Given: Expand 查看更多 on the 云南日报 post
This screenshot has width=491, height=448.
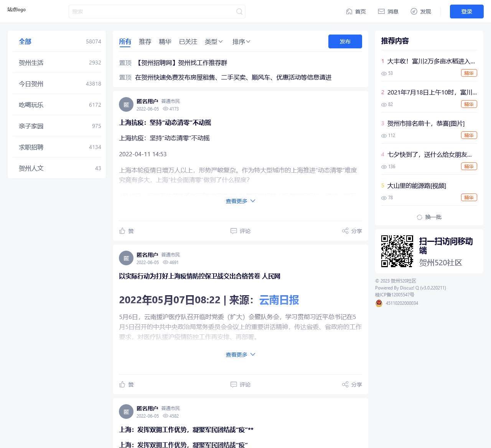Looking at the screenshot, I should [241, 355].
